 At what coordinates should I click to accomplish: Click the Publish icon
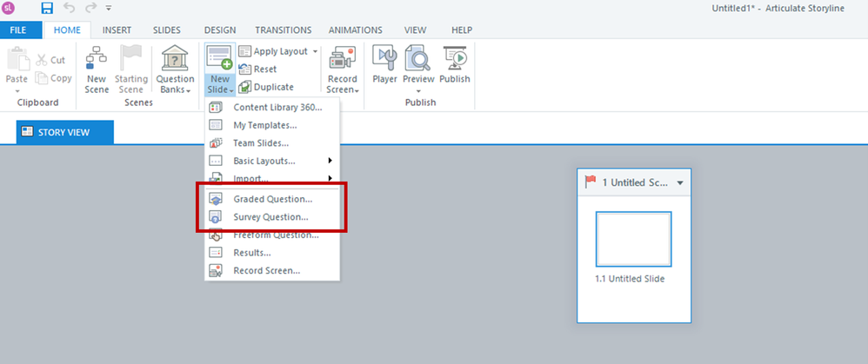tap(455, 58)
